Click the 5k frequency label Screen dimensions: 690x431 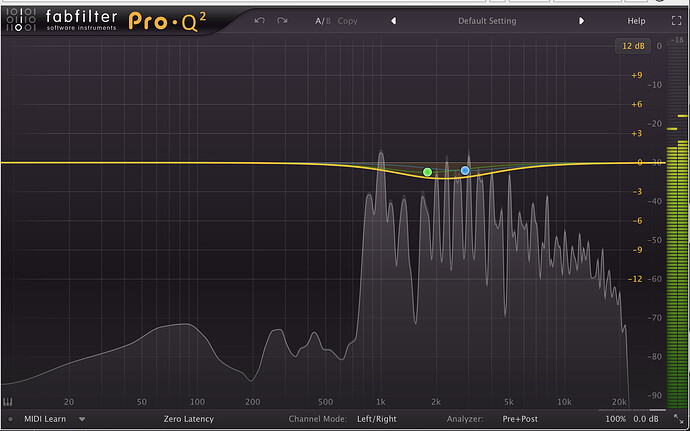point(509,402)
